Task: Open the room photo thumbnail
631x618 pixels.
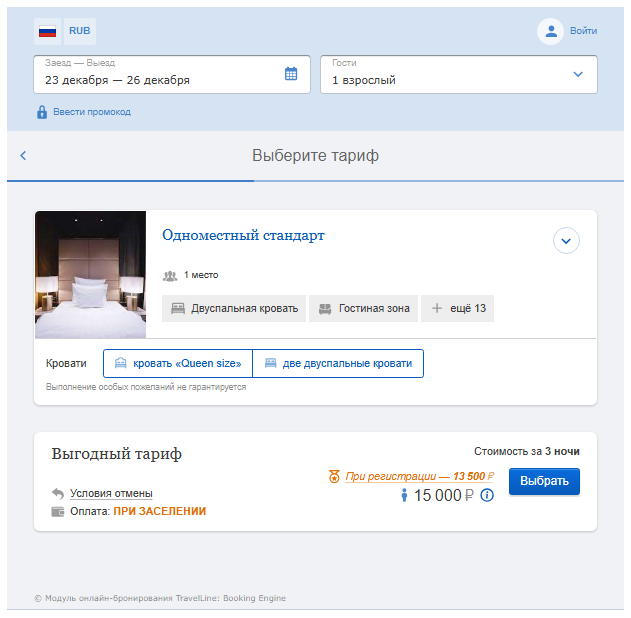Action: pos(91,274)
